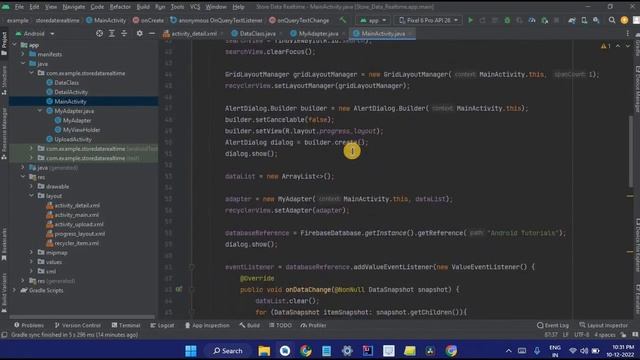
Task: Show hidden tray icons chevron
Action: point(508,351)
